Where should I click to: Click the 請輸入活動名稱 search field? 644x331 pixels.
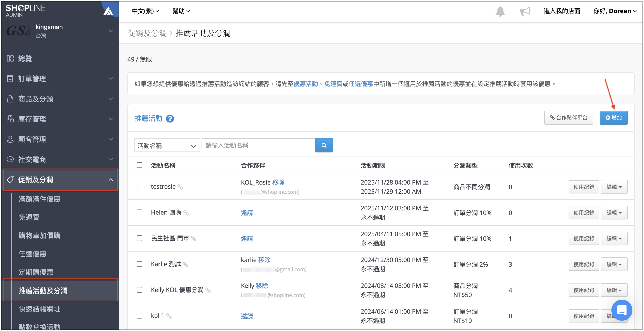pos(258,145)
